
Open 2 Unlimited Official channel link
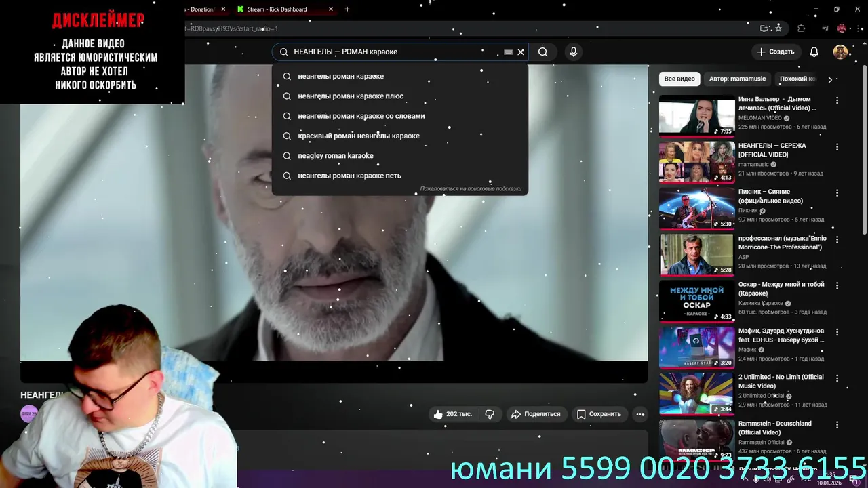click(x=761, y=396)
